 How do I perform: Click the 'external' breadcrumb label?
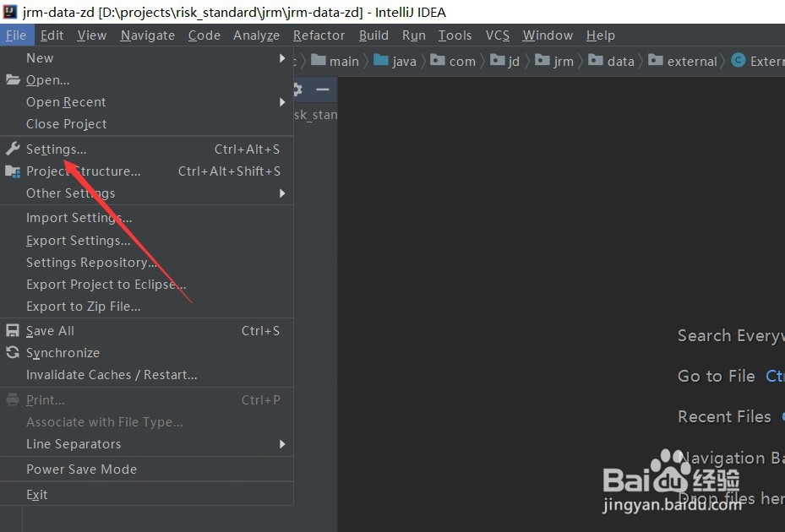[x=692, y=62]
